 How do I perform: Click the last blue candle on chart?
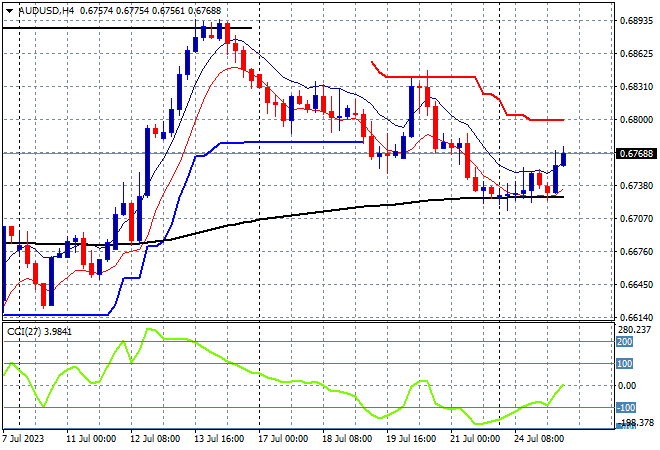[564, 159]
